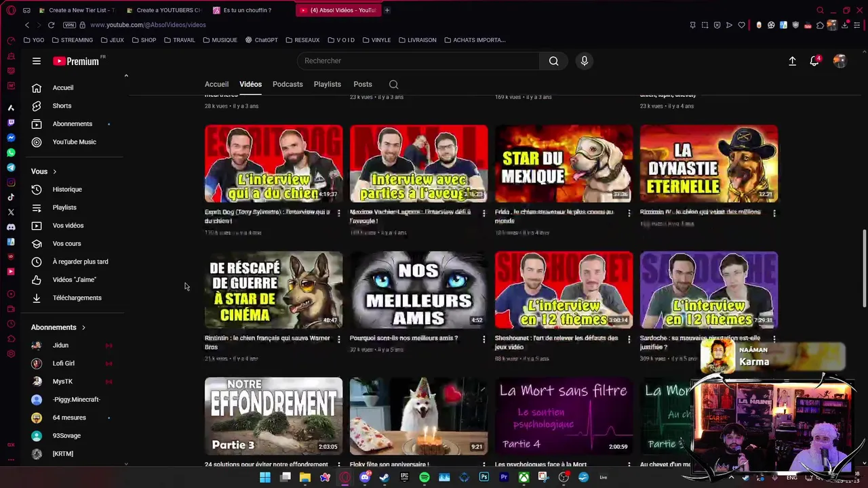Open options menu for Sheshounet video
The height and width of the screenshot is (488, 868).
629,339
